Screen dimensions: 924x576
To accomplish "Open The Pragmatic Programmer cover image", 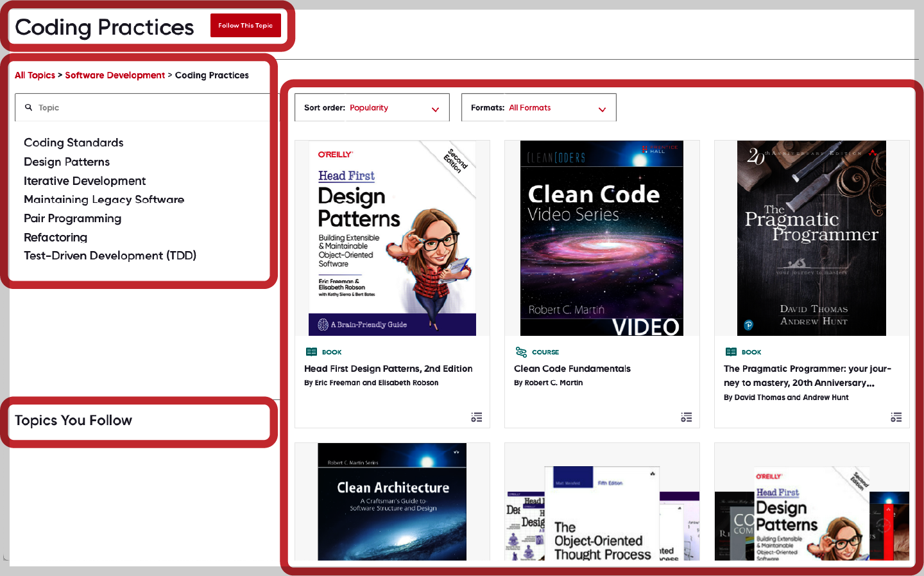I will (812, 238).
